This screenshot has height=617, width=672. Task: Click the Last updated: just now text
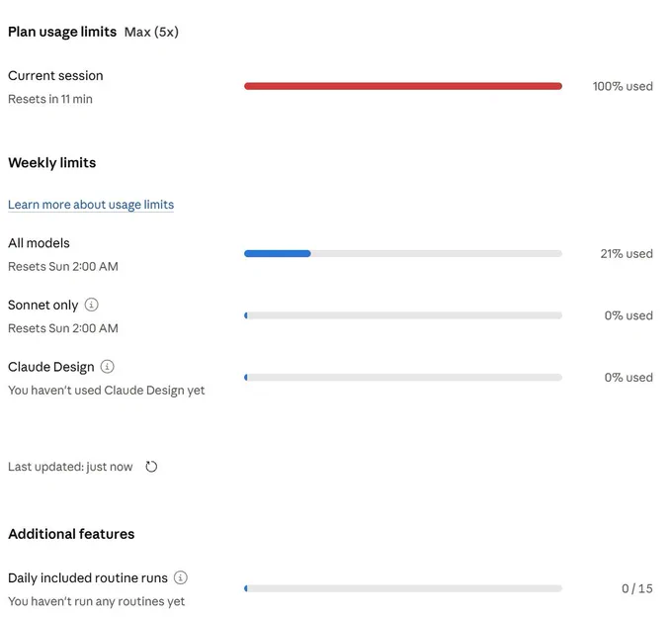[x=70, y=467]
